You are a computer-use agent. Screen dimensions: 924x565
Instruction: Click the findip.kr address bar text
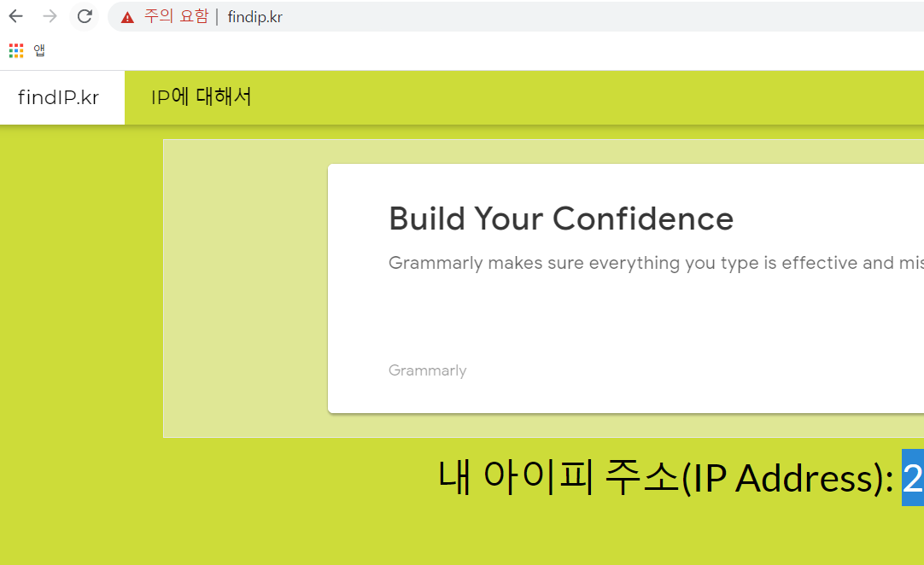pyautogui.click(x=255, y=17)
